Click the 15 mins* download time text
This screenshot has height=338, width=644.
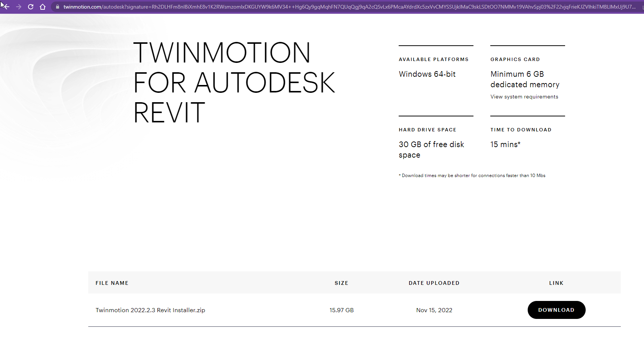point(505,144)
